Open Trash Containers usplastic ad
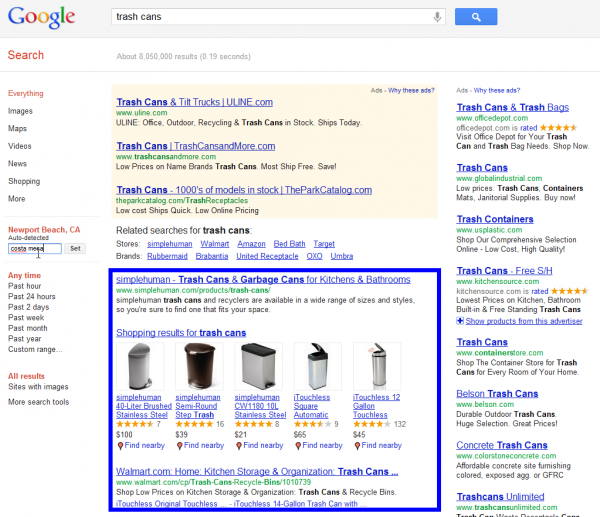Viewport: 600px width, 517px height. (x=495, y=219)
